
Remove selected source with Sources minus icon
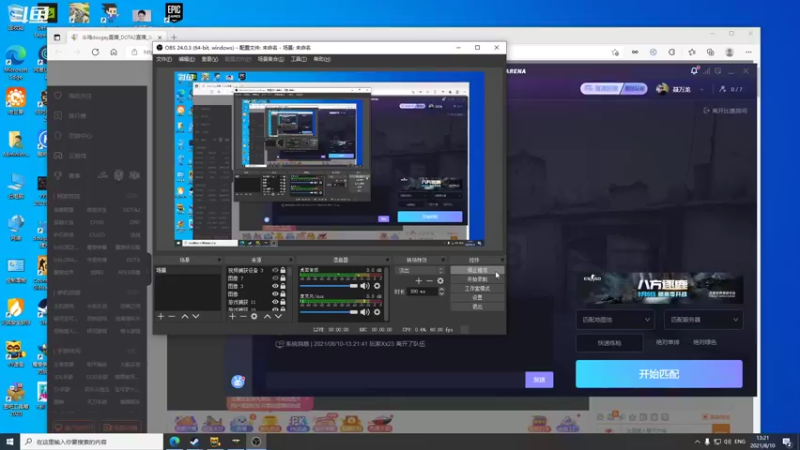(243, 317)
